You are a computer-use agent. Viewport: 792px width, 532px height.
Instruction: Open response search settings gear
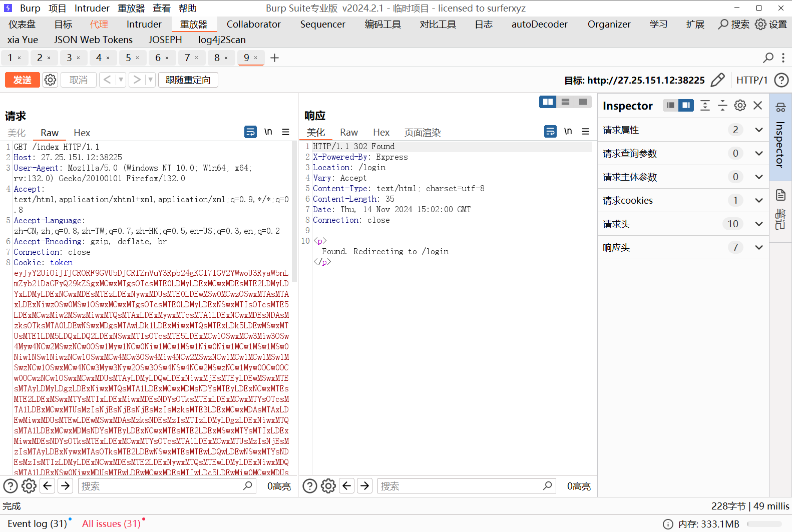coord(328,486)
